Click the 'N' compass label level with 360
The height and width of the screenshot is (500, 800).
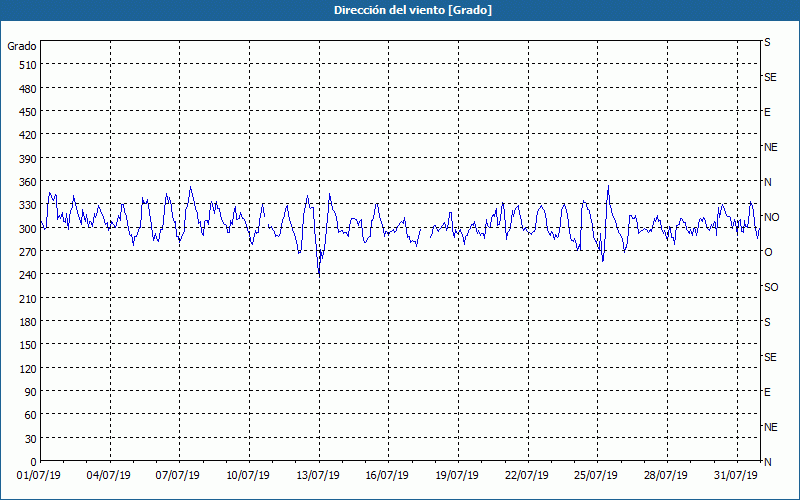pyautogui.click(x=768, y=182)
